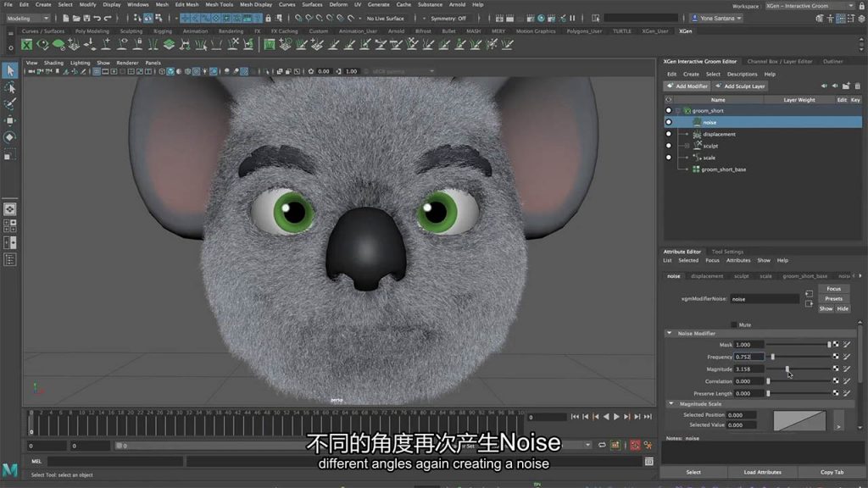Collapse the Magnitude Scale section

(671, 404)
